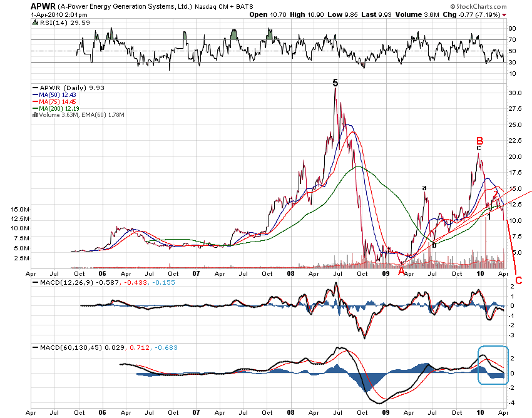Click the histogram icon beside the Volume legend

tap(36, 115)
